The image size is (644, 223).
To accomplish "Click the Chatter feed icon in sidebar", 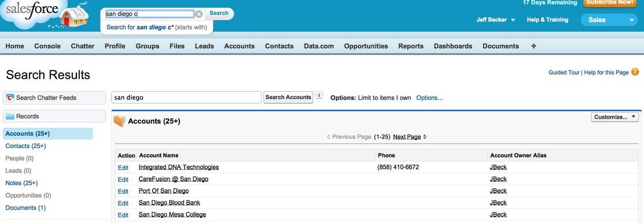I will click(10, 97).
